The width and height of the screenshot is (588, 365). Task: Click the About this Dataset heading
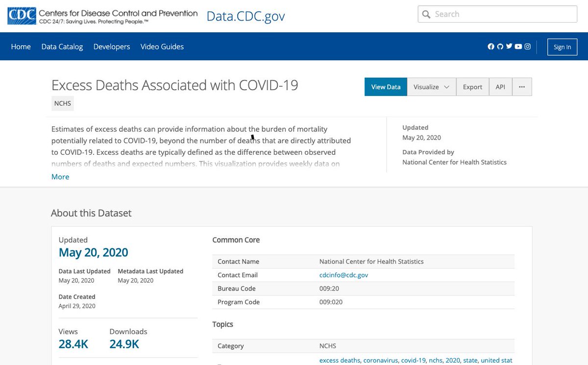tap(91, 213)
